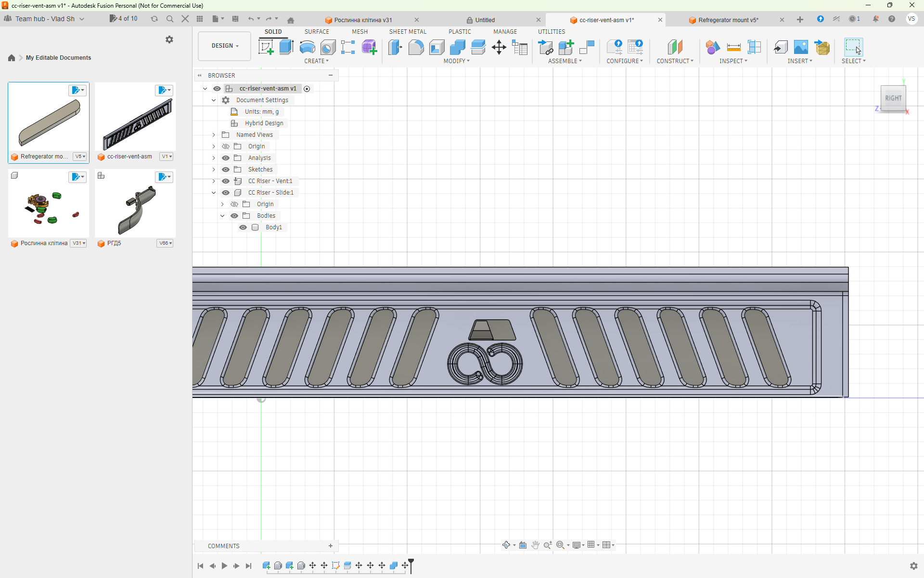Viewport: 924px width, 578px height.
Task: Open the MODIFY panel dropdown
Action: point(456,61)
